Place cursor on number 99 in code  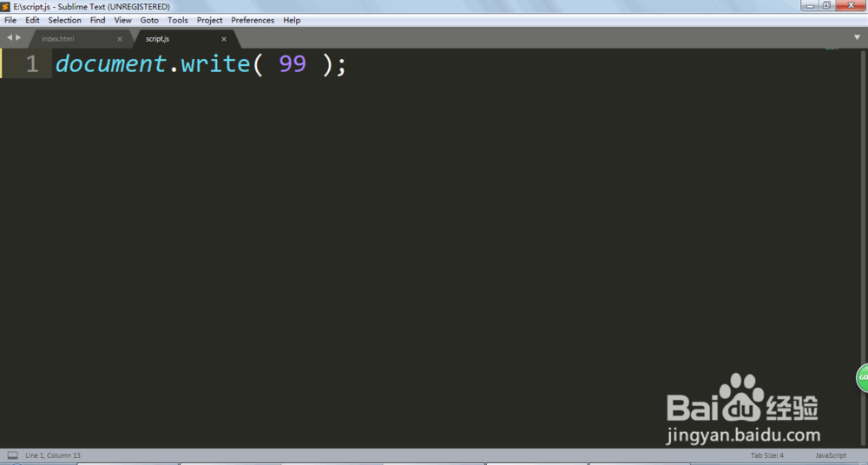tap(293, 63)
